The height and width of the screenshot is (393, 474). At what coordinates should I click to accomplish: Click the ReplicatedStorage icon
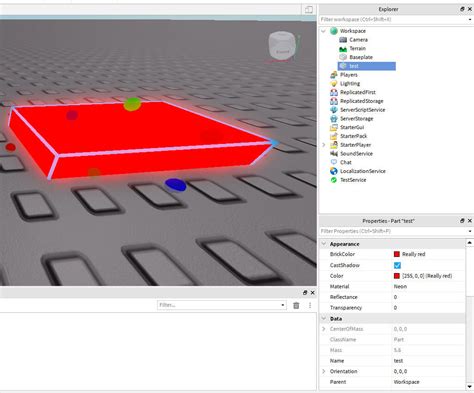334,101
